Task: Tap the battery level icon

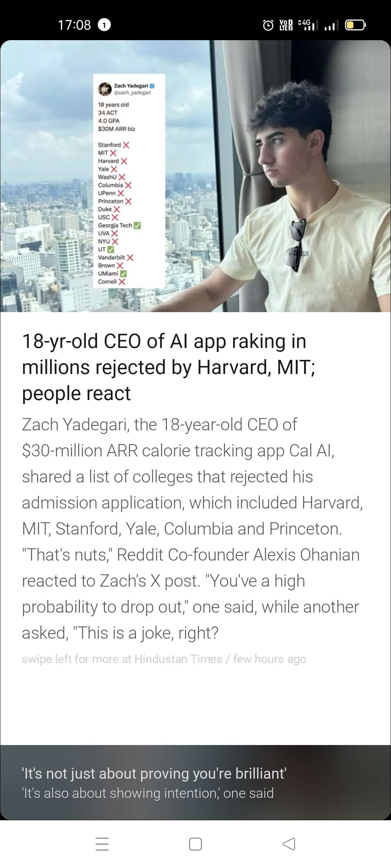Action: coord(355,25)
